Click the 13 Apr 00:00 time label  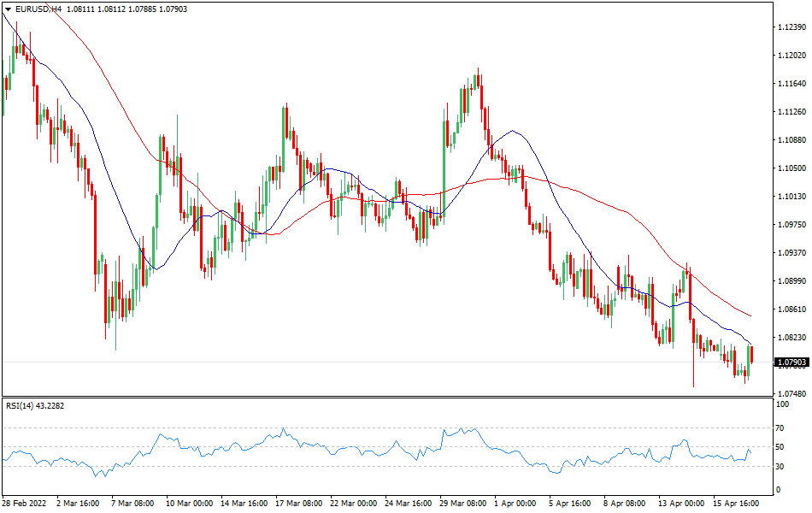click(x=681, y=504)
